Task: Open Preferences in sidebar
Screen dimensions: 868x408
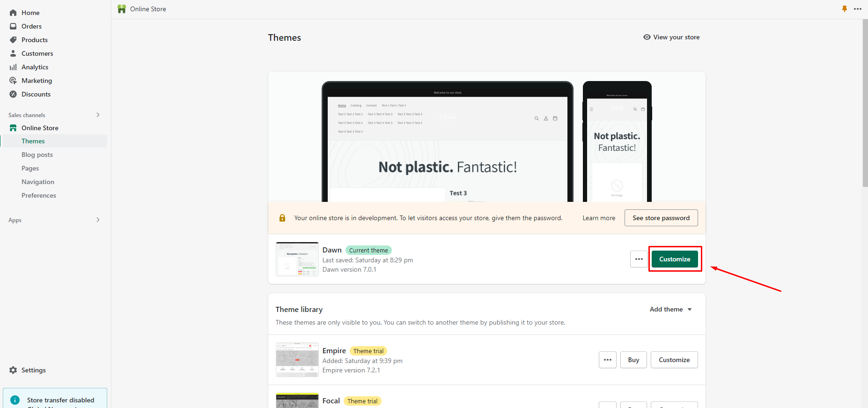Action: [x=39, y=195]
